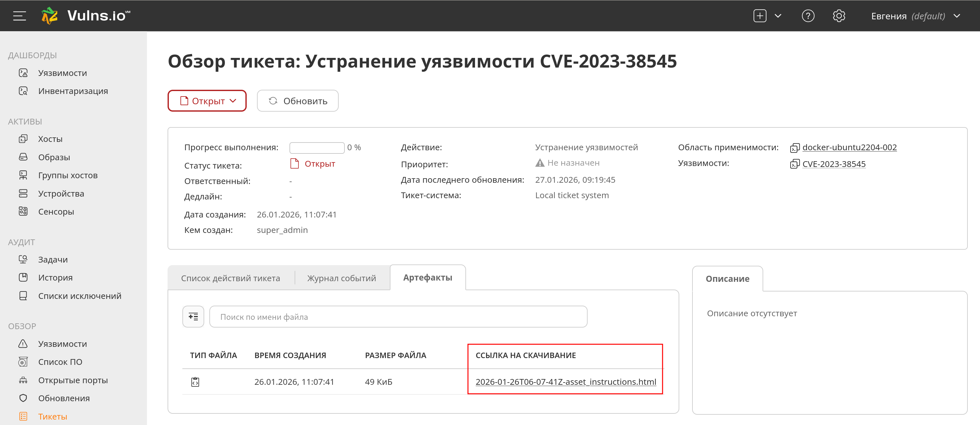This screenshot has height=425, width=980.
Task: Click the HTML file type icon in the artifacts row
Action: pyautogui.click(x=195, y=382)
